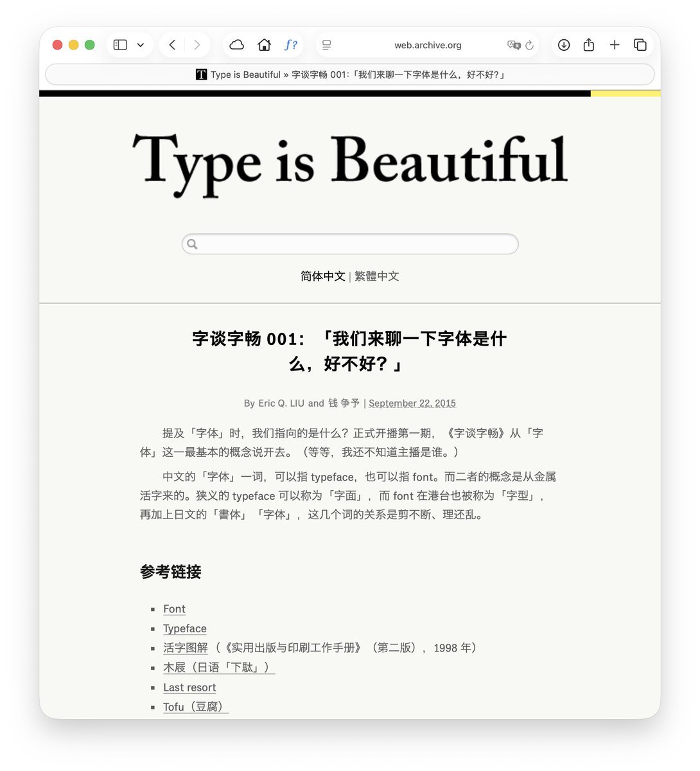Image resolution: width=700 pixels, height=771 pixels.
Task: Switch to 繁體中文 language
Action: tap(377, 276)
